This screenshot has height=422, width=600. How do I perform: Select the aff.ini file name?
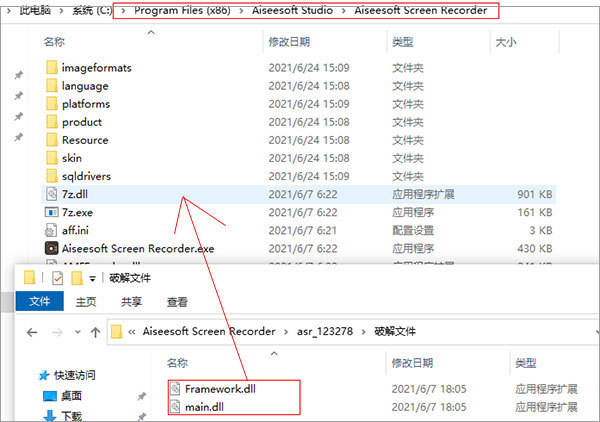pyautogui.click(x=75, y=230)
